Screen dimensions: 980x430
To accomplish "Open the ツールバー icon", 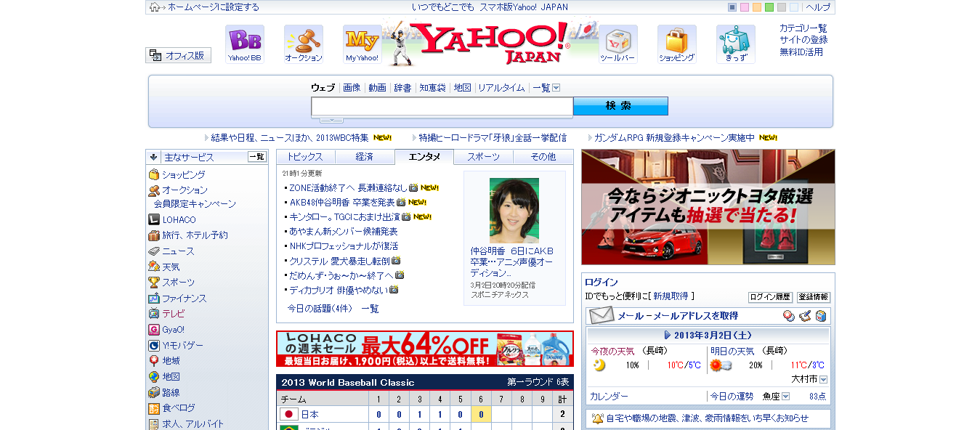I will coord(617,44).
